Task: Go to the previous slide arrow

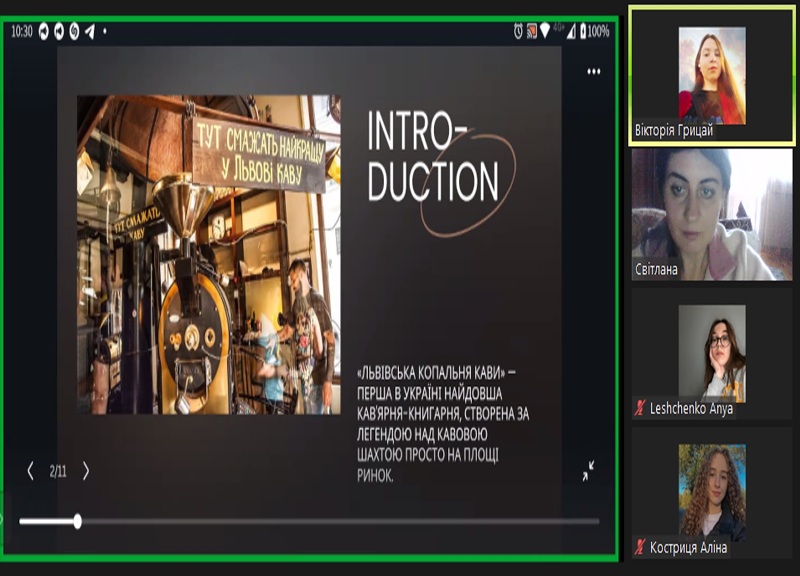Action: 31,471
